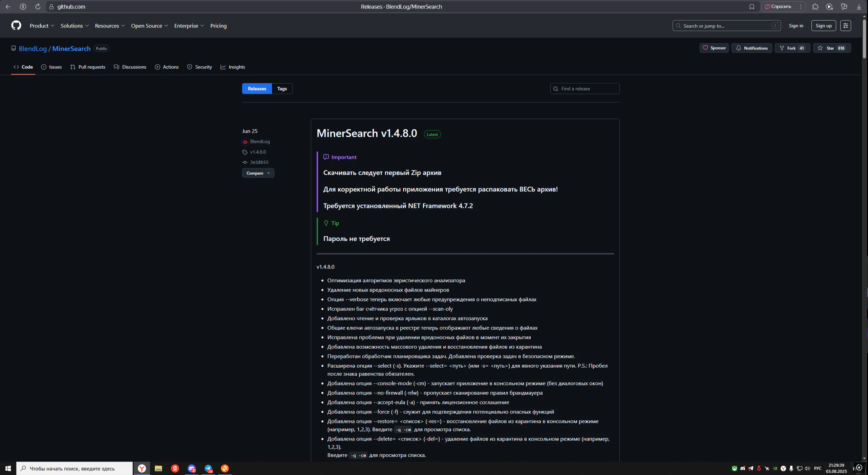868x475 pixels.
Task: Select the Tags toggle button
Action: pyautogui.click(x=282, y=89)
